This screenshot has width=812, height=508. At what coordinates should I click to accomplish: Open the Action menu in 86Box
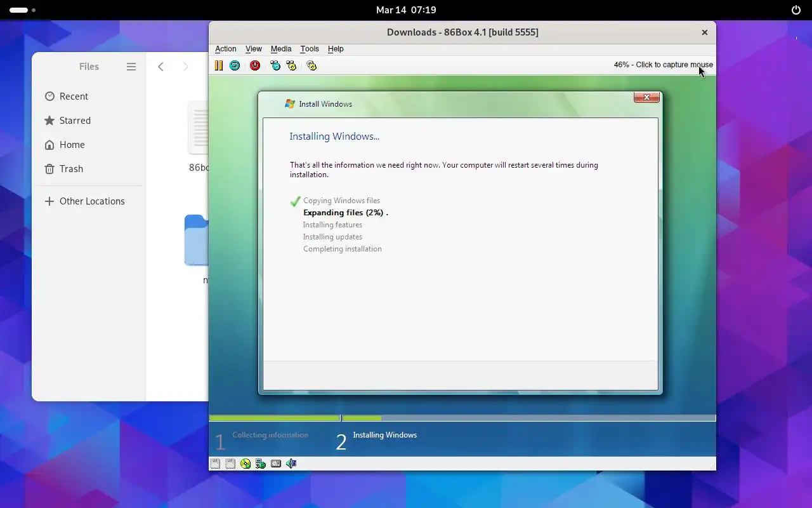pos(225,49)
